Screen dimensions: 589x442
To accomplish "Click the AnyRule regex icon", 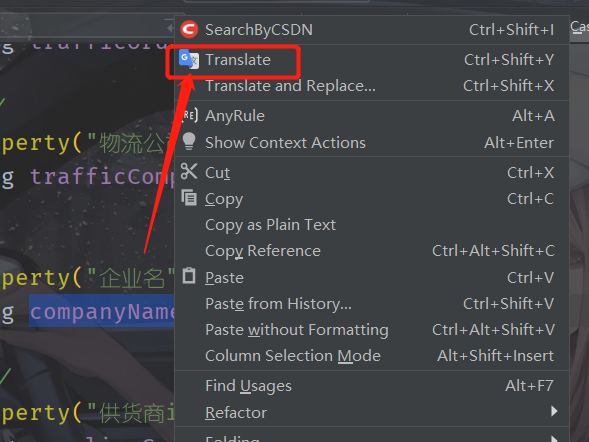I will [x=189, y=115].
